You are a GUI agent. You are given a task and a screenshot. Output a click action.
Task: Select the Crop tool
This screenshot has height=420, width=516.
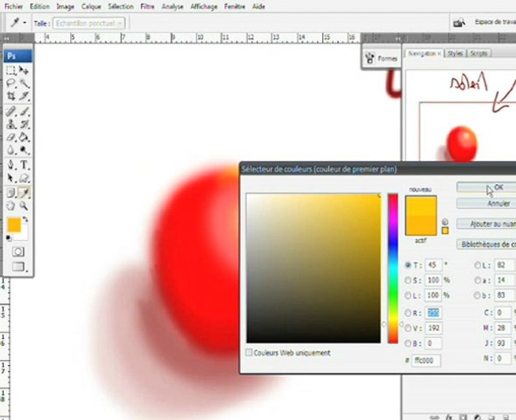(x=10, y=96)
